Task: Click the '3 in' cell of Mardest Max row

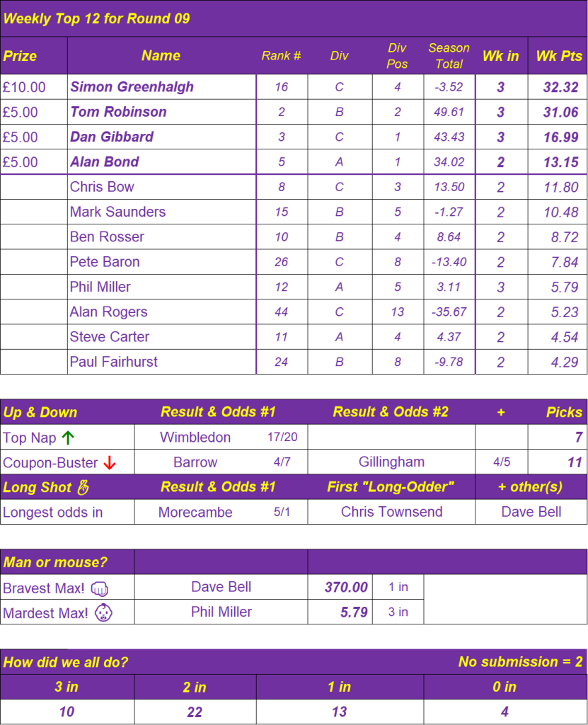Action: click(x=398, y=612)
